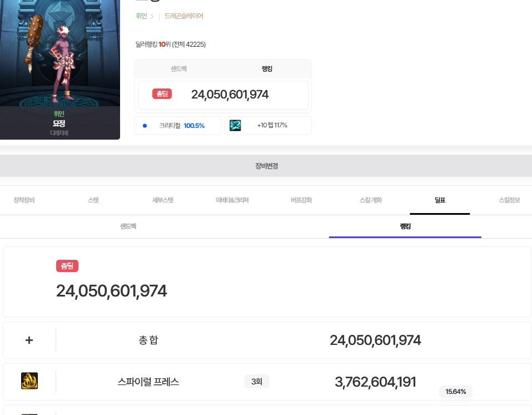Click the blue dot beside 크리티컬
532x415 pixels.
tap(145, 126)
